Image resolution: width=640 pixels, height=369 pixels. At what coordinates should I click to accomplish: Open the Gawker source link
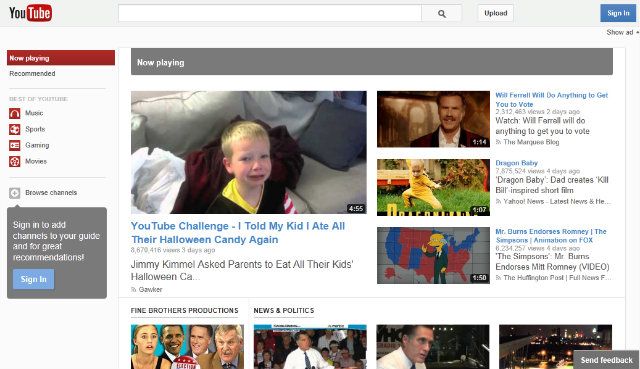tap(150, 289)
